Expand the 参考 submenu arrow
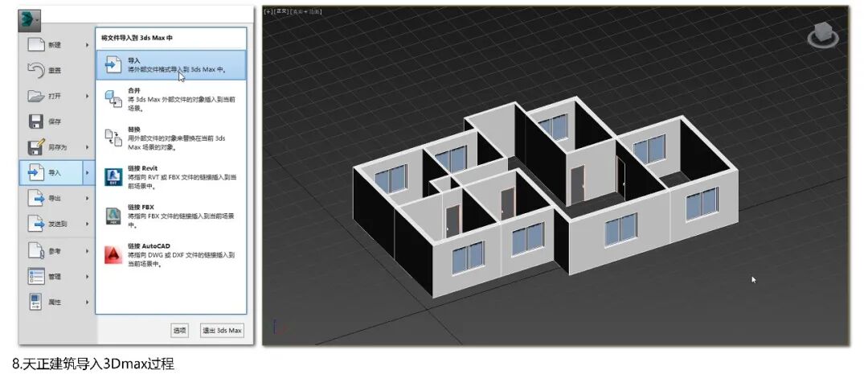The image size is (868, 383). tap(88, 250)
